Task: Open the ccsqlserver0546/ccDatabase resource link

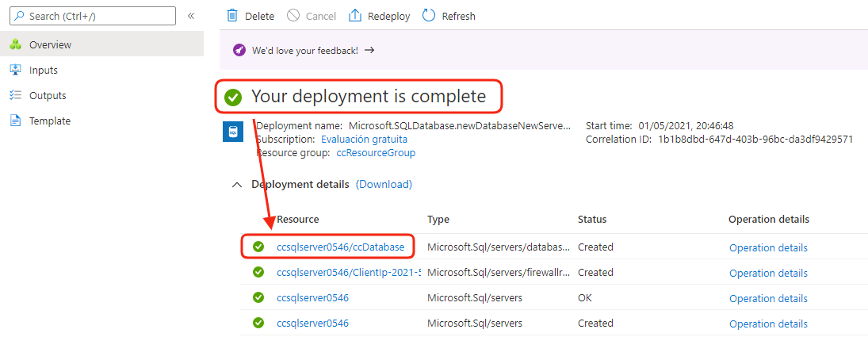Action: [x=340, y=247]
